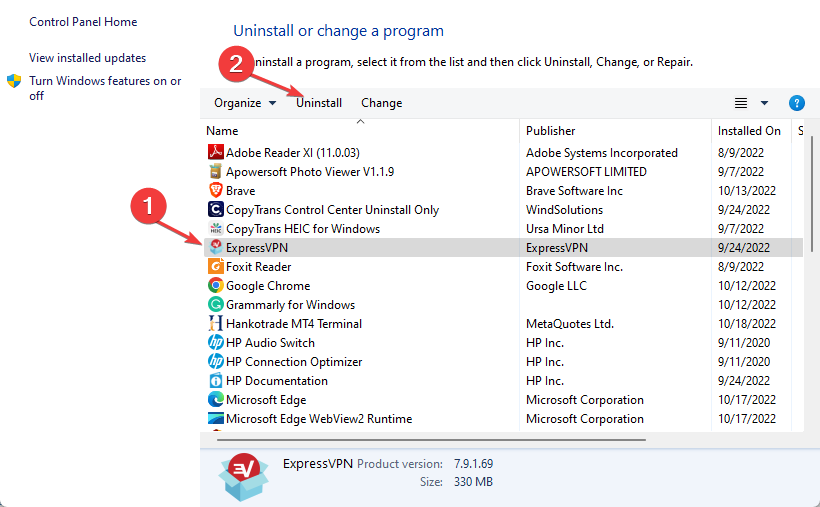
Task: Sort by the Installed On column header
Action: pyautogui.click(x=750, y=131)
